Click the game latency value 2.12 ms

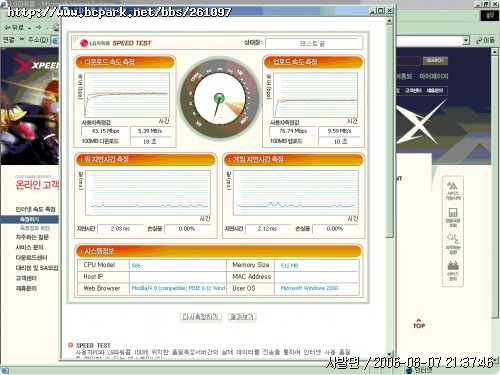(268, 229)
